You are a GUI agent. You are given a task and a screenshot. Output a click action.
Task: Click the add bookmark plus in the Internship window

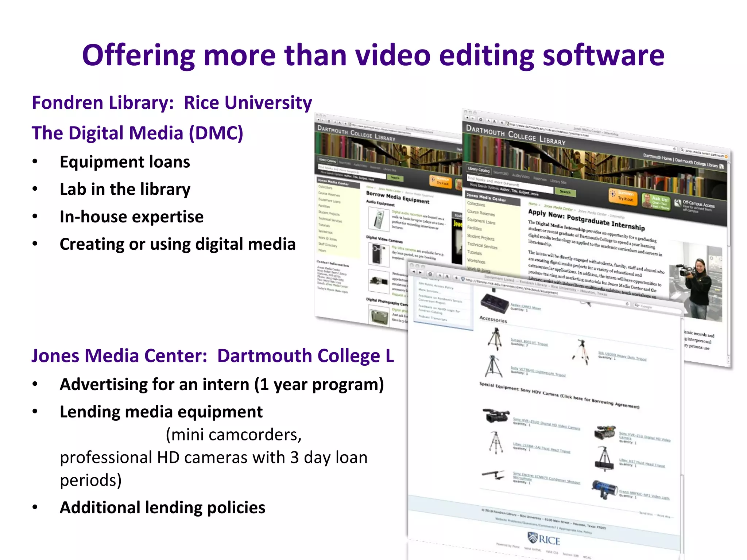pyautogui.click(x=502, y=122)
